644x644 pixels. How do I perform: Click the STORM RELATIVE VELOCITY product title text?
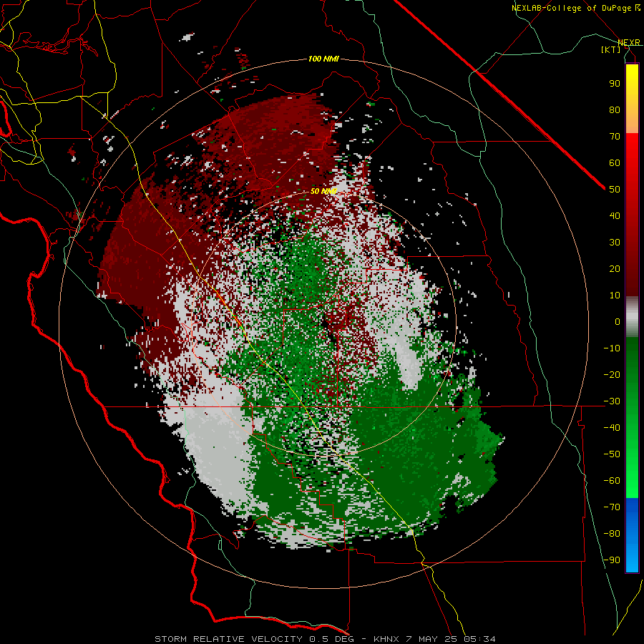[228, 639]
